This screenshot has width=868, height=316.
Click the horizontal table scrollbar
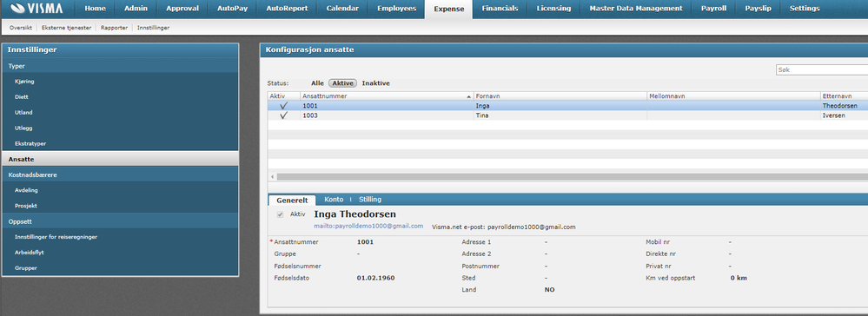pyautogui.click(x=573, y=176)
